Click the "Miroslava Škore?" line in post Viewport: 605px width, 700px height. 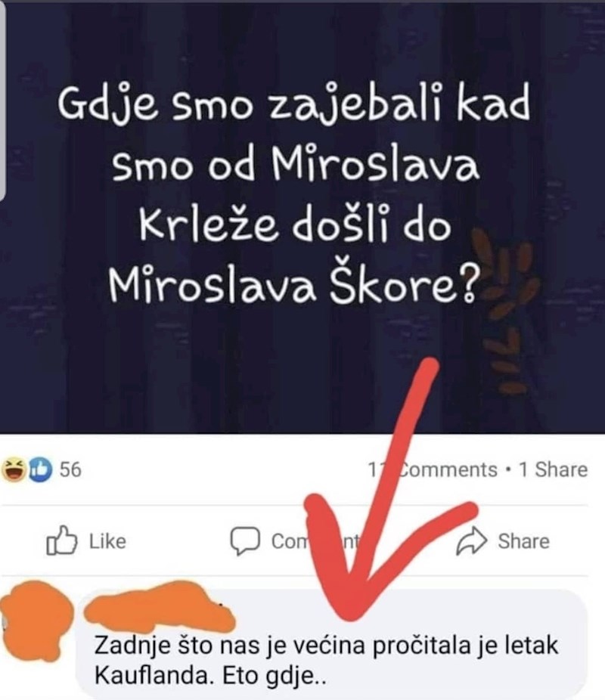[294, 281]
